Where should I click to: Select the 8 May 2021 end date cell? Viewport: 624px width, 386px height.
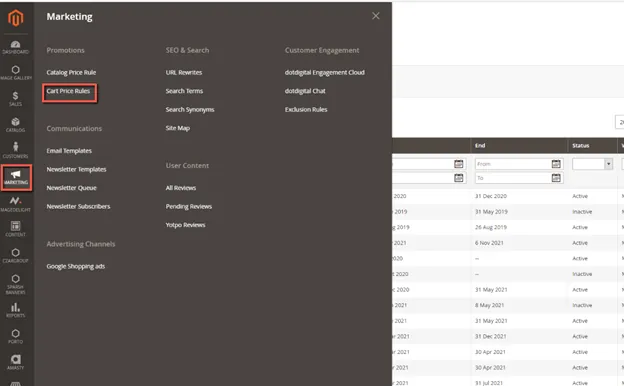click(489, 305)
